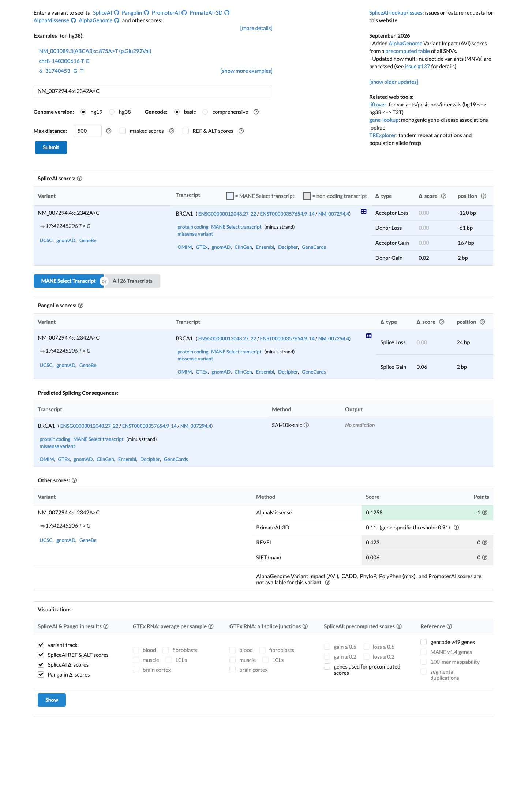Click help icon beside SpliceAI position column

click(x=483, y=196)
